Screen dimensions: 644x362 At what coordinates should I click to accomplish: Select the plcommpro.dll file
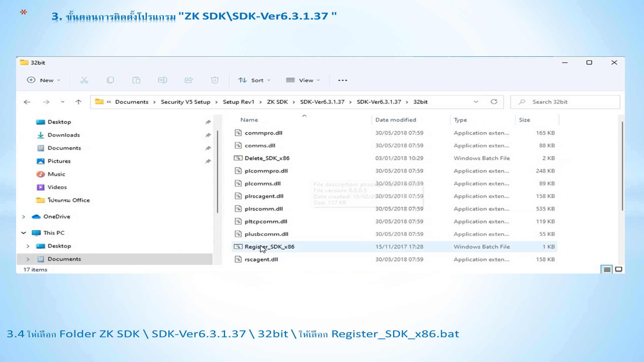click(x=266, y=171)
